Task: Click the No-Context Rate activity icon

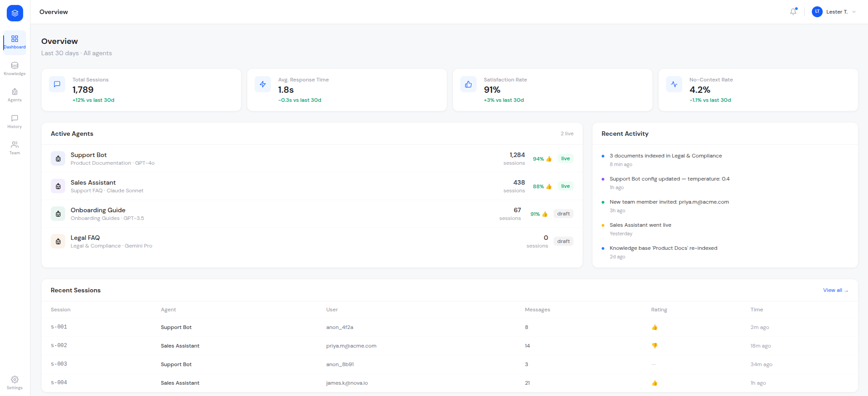Action: pyautogui.click(x=674, y=84)
